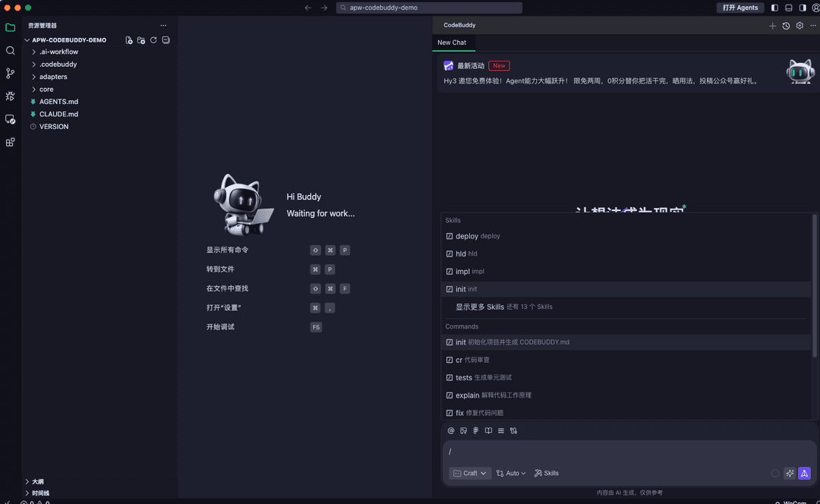Open Source Control view in activity bar
820x504 pixels.
click(10, 73)
